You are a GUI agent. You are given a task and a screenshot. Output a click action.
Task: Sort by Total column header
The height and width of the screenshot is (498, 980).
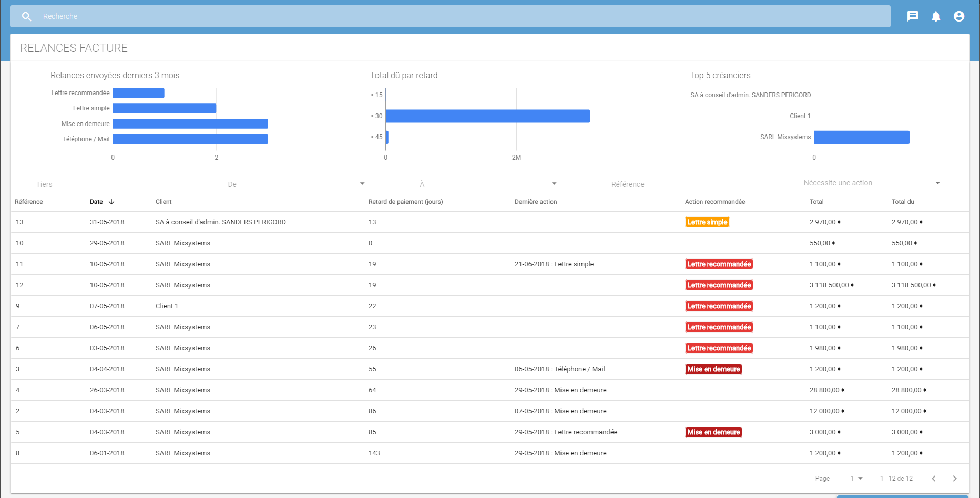coord(816,202)
